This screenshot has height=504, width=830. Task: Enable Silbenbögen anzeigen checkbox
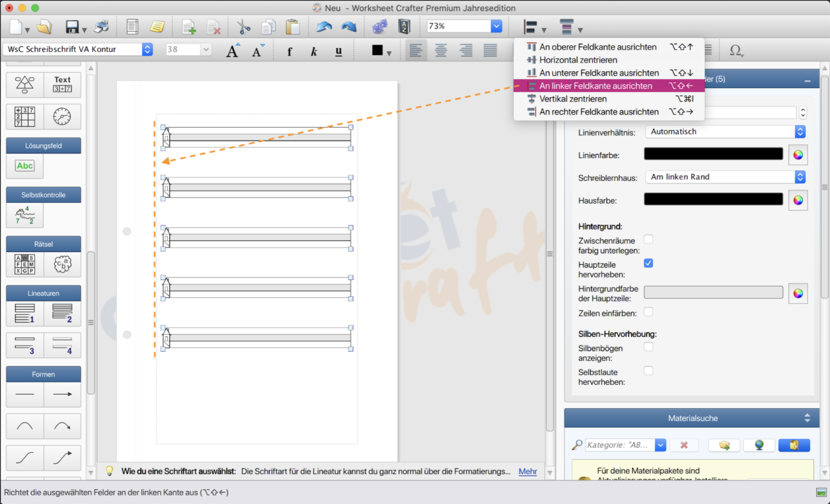coord(648,347)
